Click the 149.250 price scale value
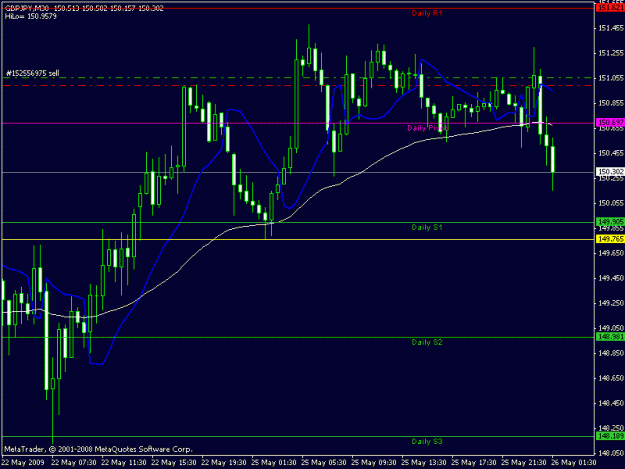Screen dimensions: 625x469 coord(611,303)
